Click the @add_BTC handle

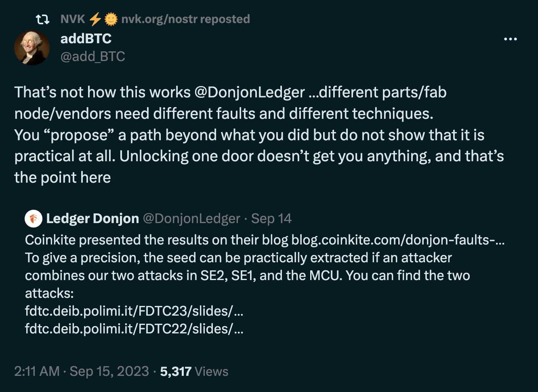pyautogui.click(x=92, y=57)
